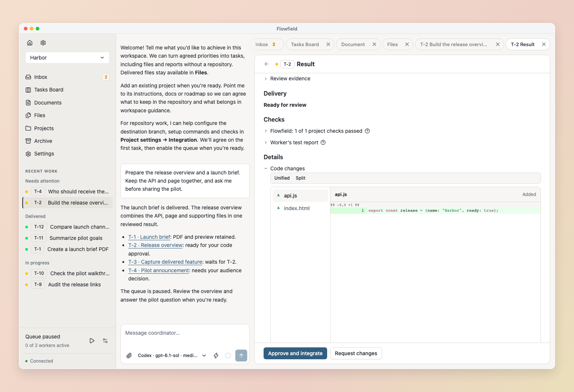Select index.html in changed files list
Screen dimensions: 574x392
point(300,208)
